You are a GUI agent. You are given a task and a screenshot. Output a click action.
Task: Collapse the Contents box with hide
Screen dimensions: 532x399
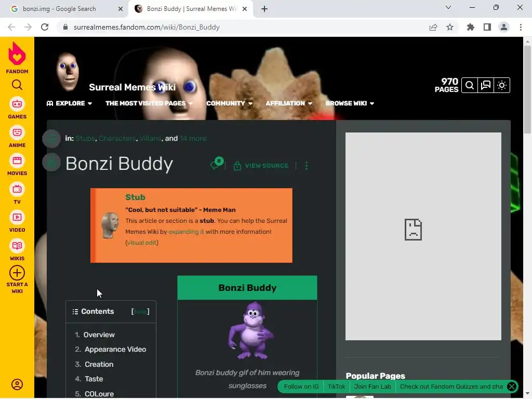(140, 312)
